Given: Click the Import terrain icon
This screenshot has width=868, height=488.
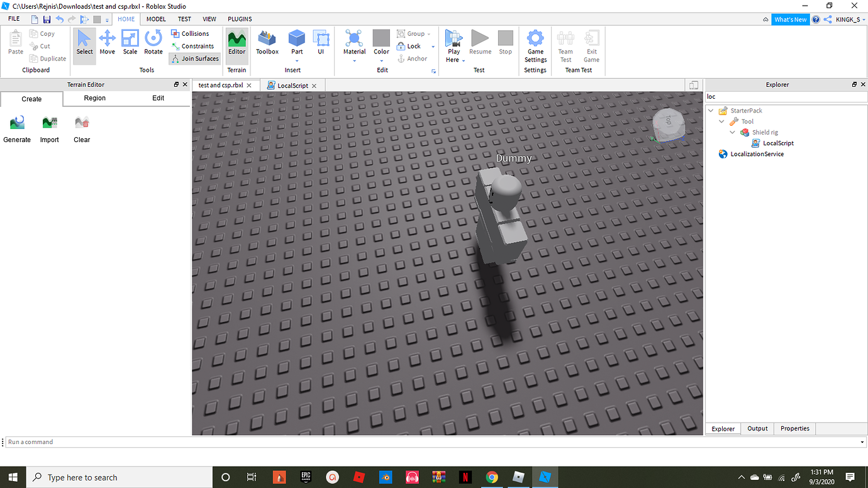Looking at the screenshot, I should [50, 122].
